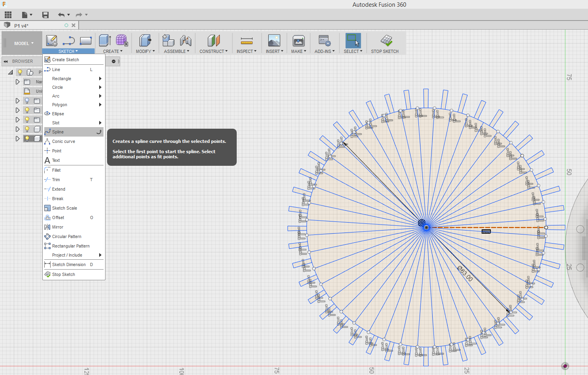This screenshot has height=375, width=588.
Task: Activate the Measure ruler icon
Action: (247, 41)
